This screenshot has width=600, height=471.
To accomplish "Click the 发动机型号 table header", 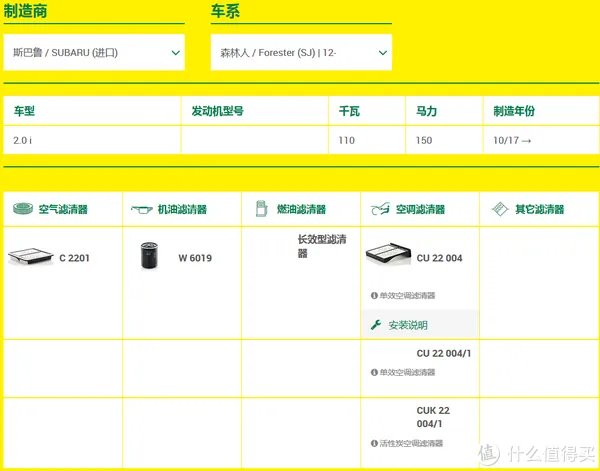I will click(254, 111).
